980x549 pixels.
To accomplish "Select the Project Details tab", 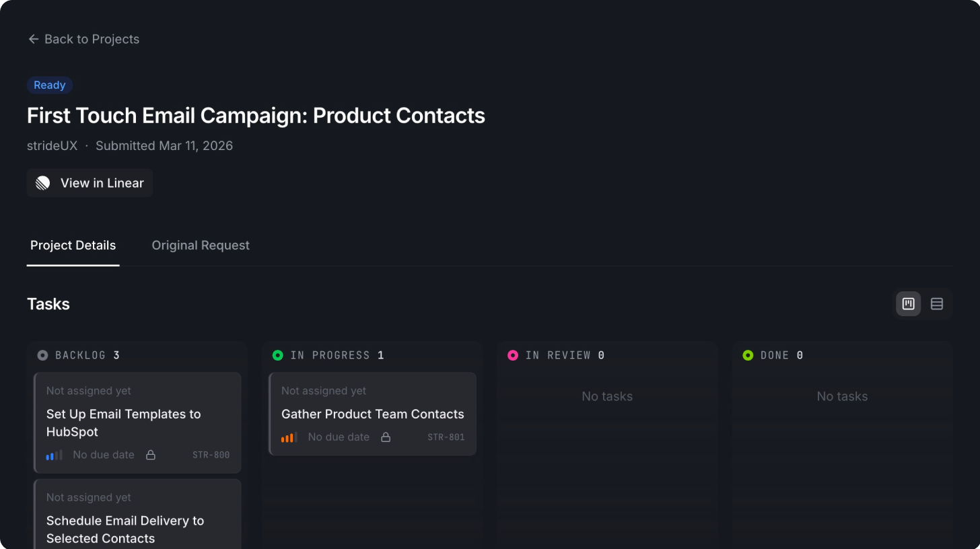I will click(x=73, y=245).
